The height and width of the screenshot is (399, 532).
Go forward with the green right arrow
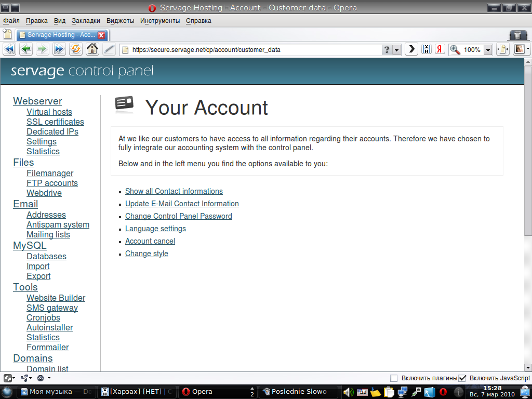42,49
